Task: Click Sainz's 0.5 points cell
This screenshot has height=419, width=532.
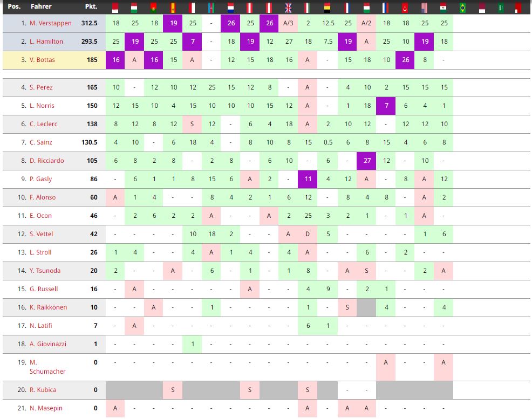Action: (328, 142)
